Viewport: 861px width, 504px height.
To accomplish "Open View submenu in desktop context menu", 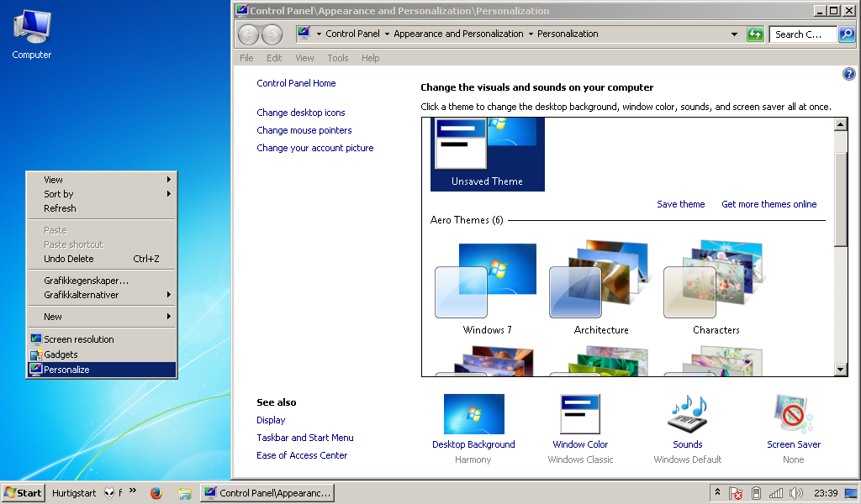I will pos(102,179).
